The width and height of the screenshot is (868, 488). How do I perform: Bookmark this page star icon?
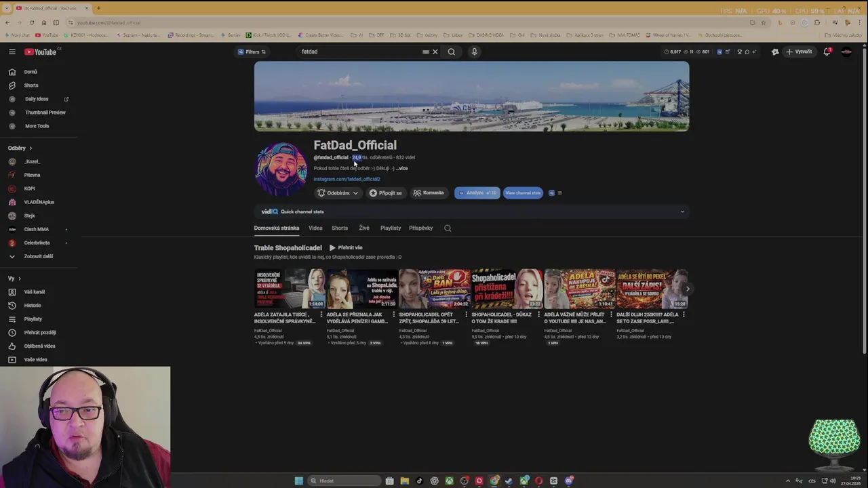[764, 22]
